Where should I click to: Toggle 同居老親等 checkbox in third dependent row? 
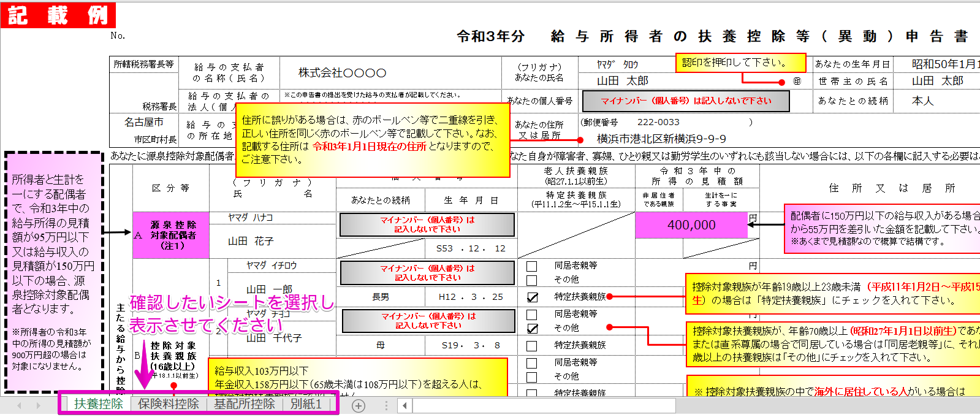pyautogui.click(x=532, y=363)
